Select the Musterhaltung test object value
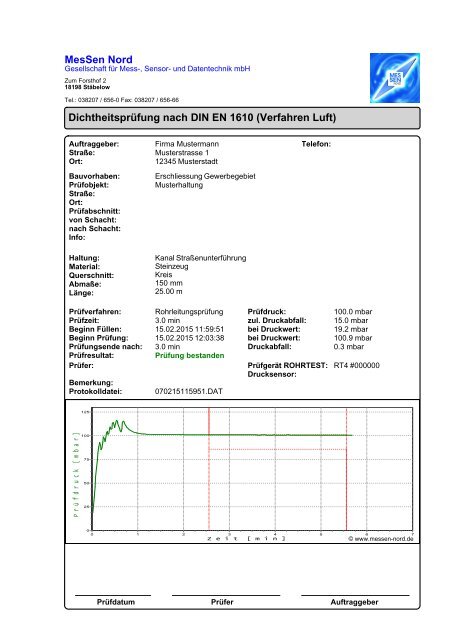453x640 pixels. click(179, 185)
